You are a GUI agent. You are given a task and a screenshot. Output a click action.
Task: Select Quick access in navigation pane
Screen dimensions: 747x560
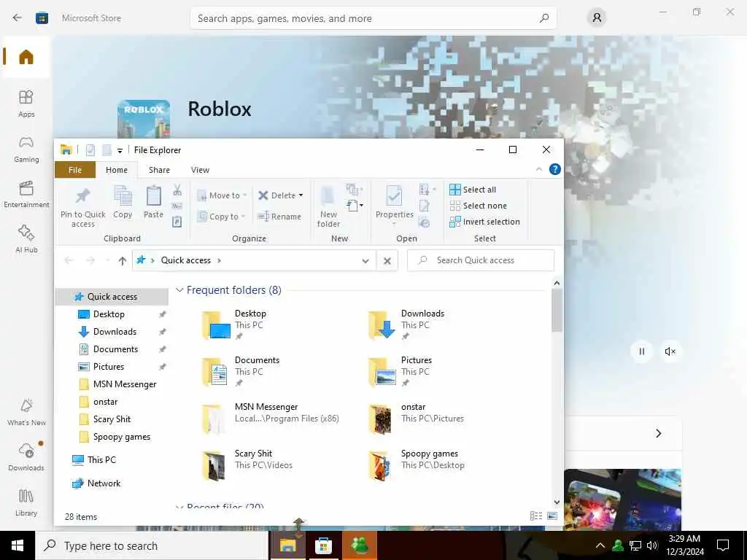112,297
